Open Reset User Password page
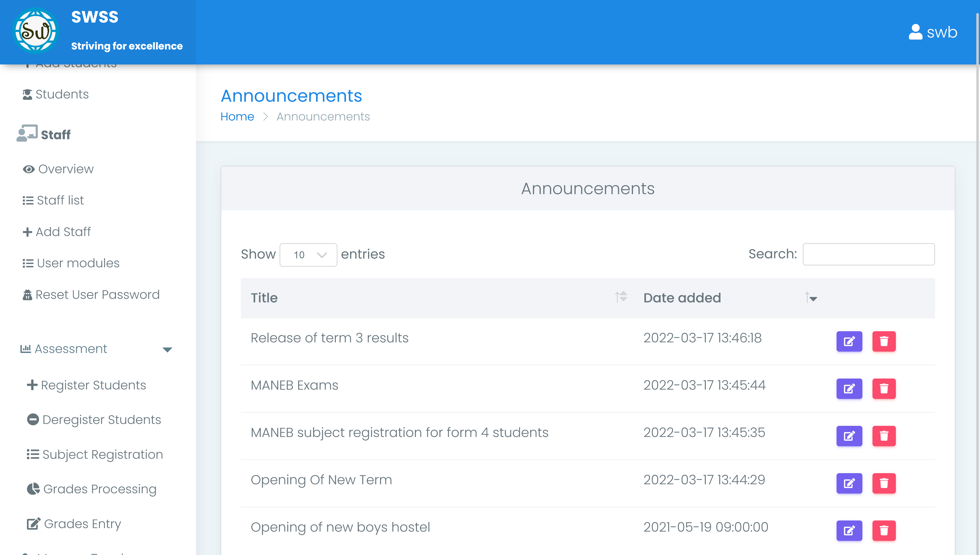 [97, 295]
